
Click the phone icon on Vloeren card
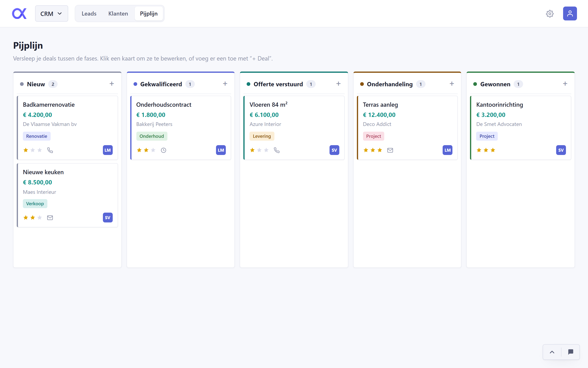pyautogui.click(x=277, y=150)
